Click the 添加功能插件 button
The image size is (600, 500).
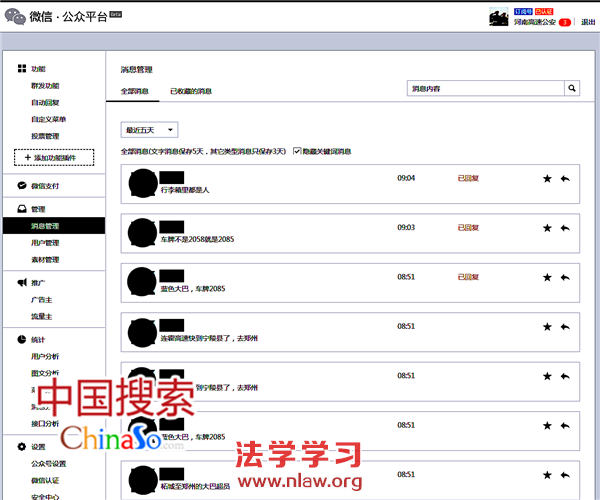click(54, 157)
